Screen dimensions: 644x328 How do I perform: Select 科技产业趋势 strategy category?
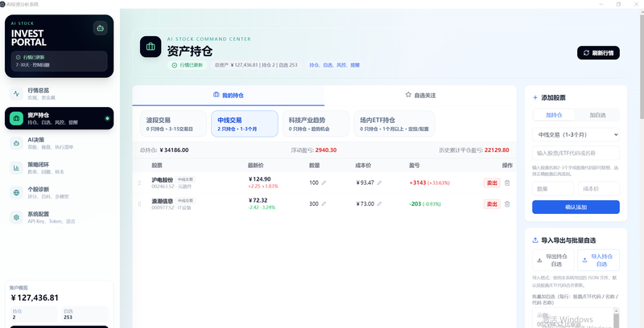pyautogui.click(x=316, y=124)
